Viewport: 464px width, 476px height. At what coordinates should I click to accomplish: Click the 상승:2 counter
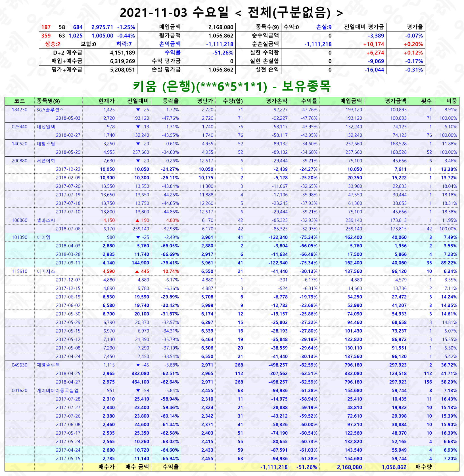[x=53, y=44]
